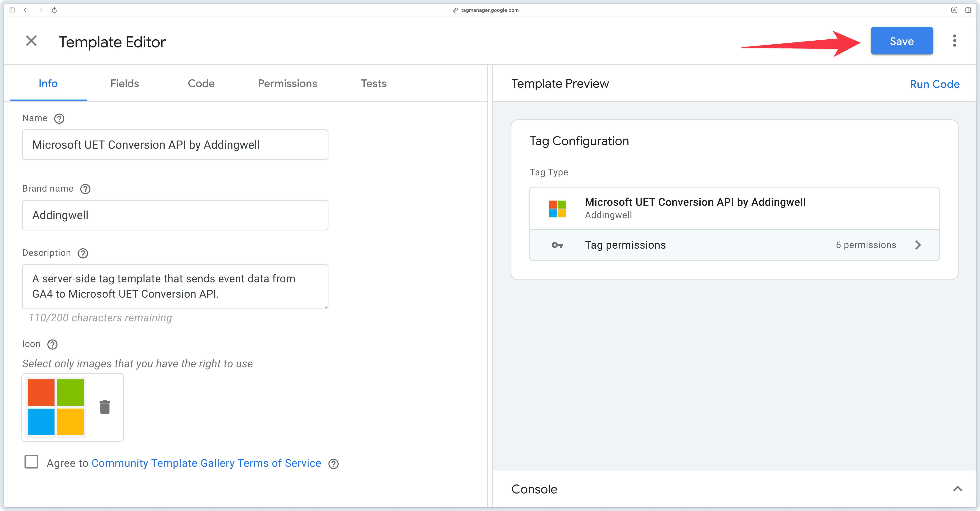The image size is (980, 511).
Task: Open the three-dot overflow menu
Action: tap(955, 41)
